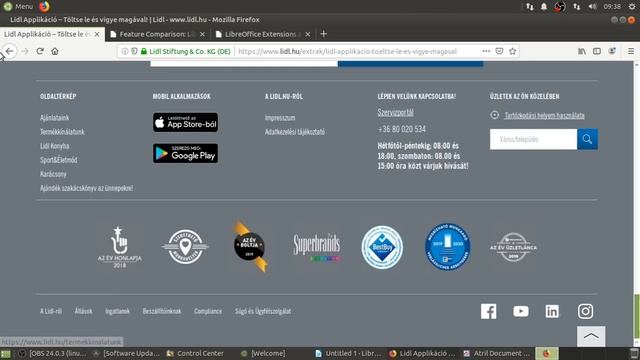Jump back to top of page

[591, 336]
